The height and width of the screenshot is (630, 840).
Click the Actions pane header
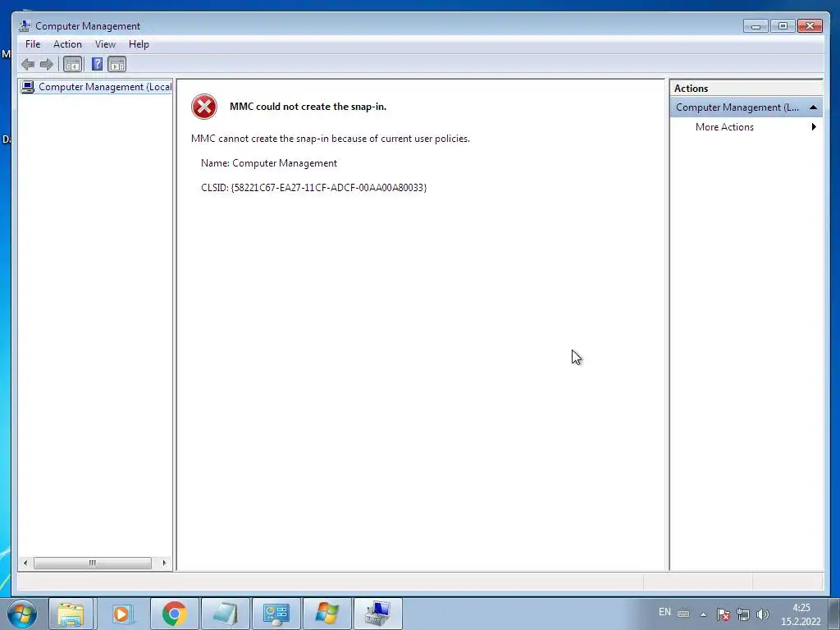(x=746, y=89)
